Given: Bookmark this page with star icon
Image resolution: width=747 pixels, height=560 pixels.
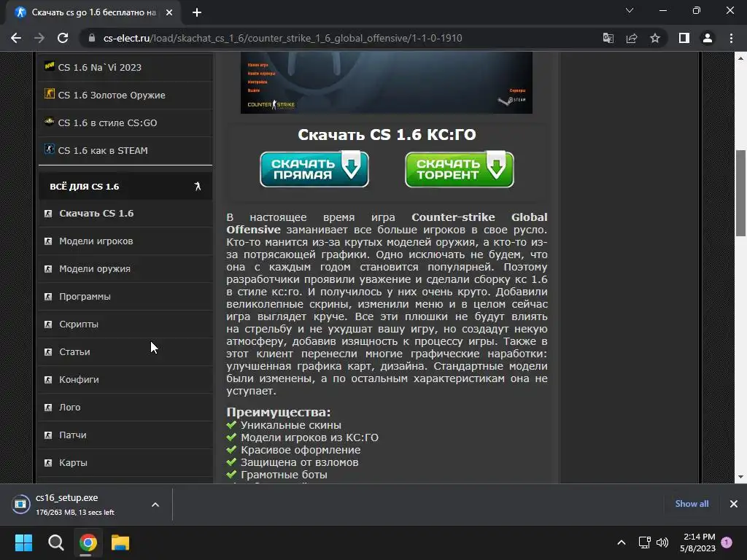Looking at the screenshot, I should point(655,38).
